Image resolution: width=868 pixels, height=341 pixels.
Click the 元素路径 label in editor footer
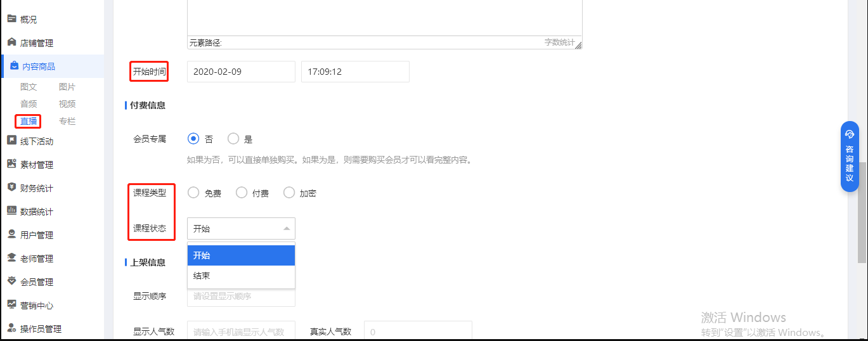pos(205,42)
